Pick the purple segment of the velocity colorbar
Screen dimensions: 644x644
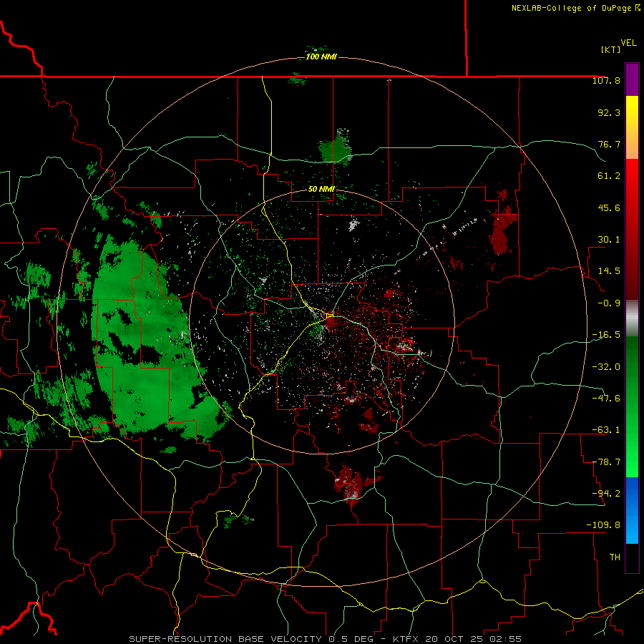(x=632, y=79)
